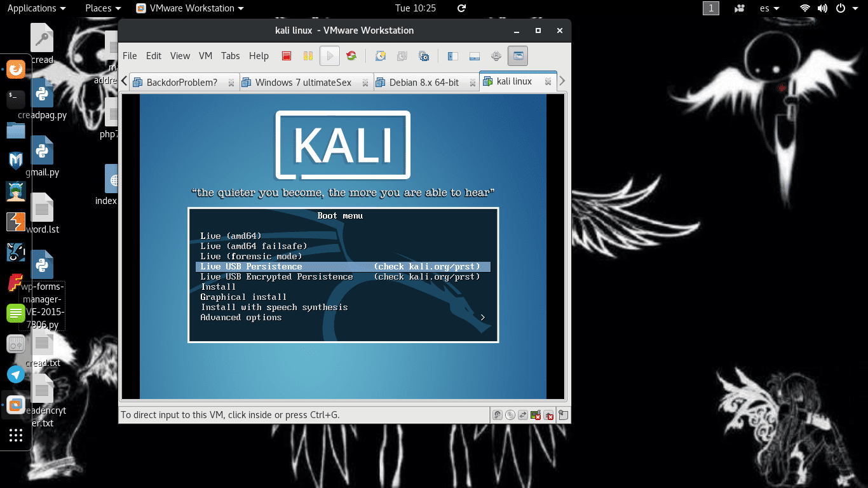868x488 pixels.
Task: Switch to the Windows 7 ultimateSex tab
Action: click(x=304, y=82)
